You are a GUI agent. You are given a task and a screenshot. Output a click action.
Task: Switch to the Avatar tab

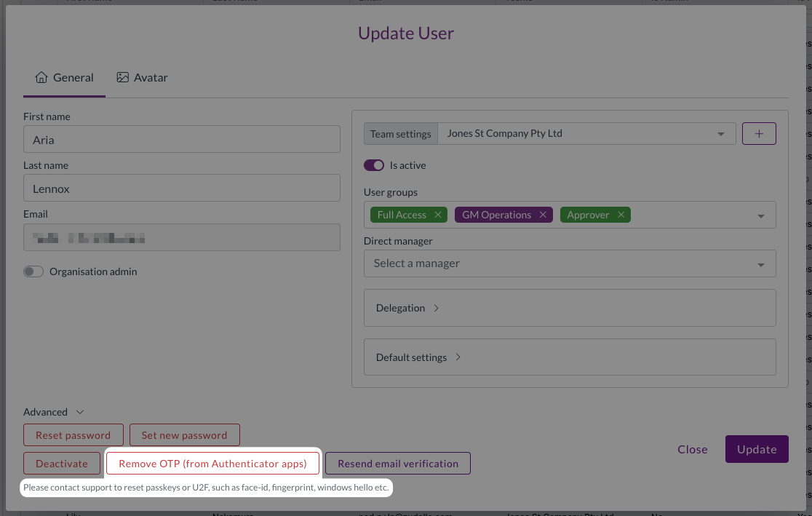(x=143, y=77)
